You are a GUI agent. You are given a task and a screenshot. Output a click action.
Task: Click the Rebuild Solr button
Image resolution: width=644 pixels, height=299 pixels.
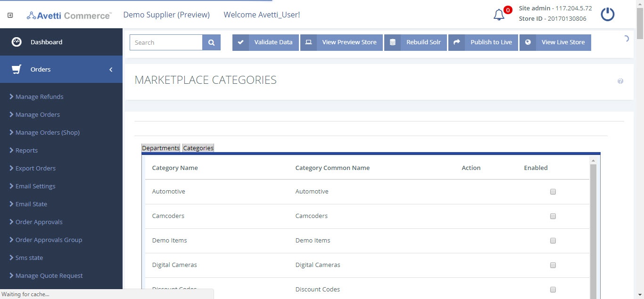415,42
